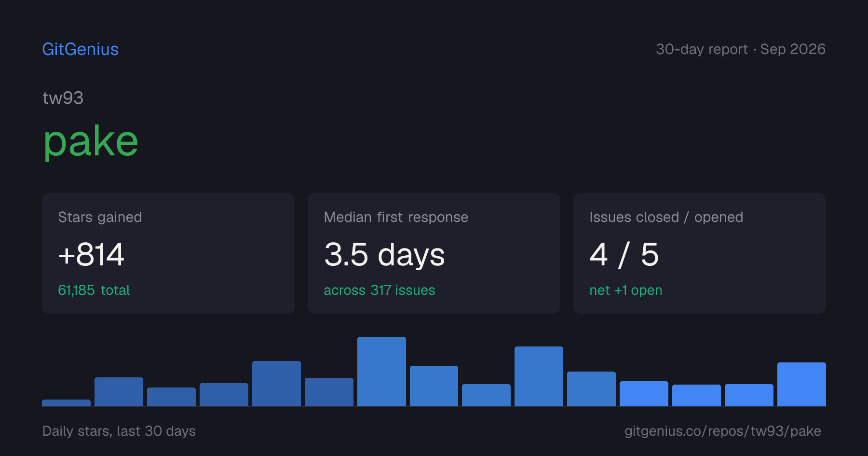
Task: Open gitgenius.co/repos/tw93/pake link
Action: point(723,431)
